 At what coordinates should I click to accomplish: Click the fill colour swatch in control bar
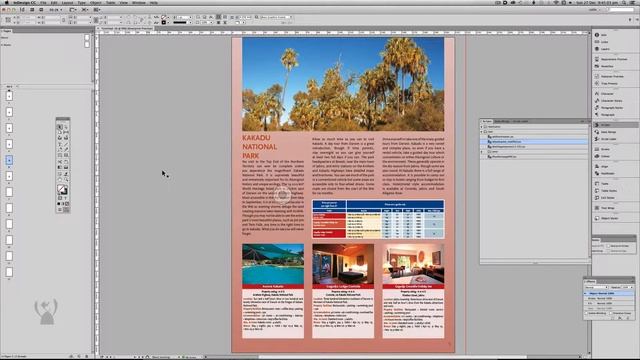(x=164, y=17)
